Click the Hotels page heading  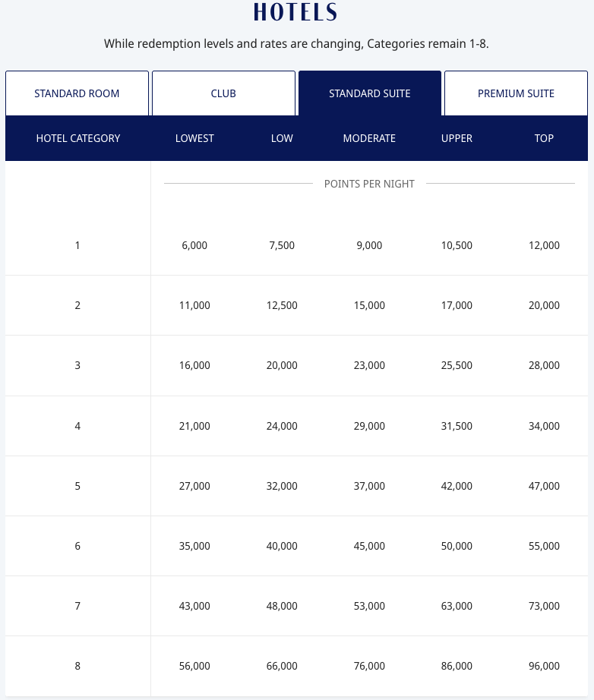point(295,13)
